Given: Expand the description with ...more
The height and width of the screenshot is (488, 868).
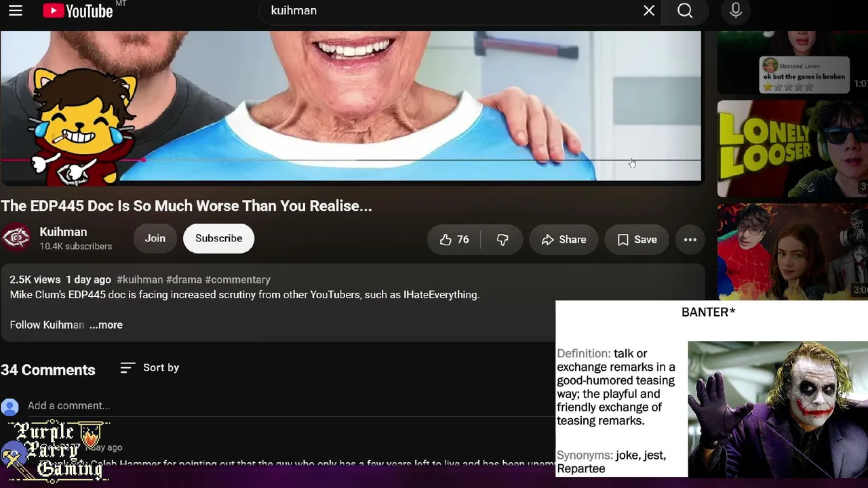Looking at the screenshot, I should (x=106, y=325).
